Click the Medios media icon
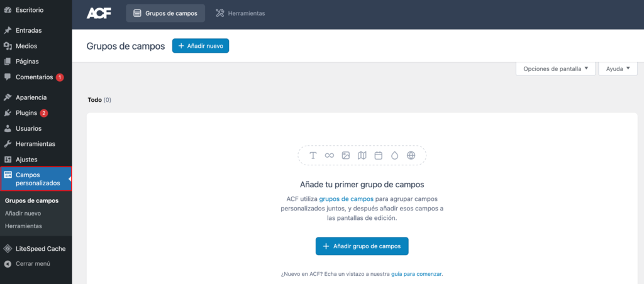This screenshot has width=644, height=284. click(x=7, y=46)
